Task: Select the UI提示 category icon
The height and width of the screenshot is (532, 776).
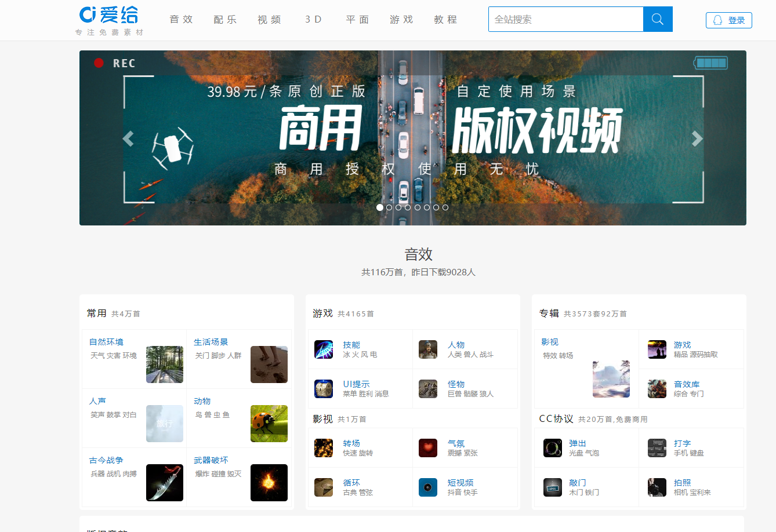Action: [323, 389]
